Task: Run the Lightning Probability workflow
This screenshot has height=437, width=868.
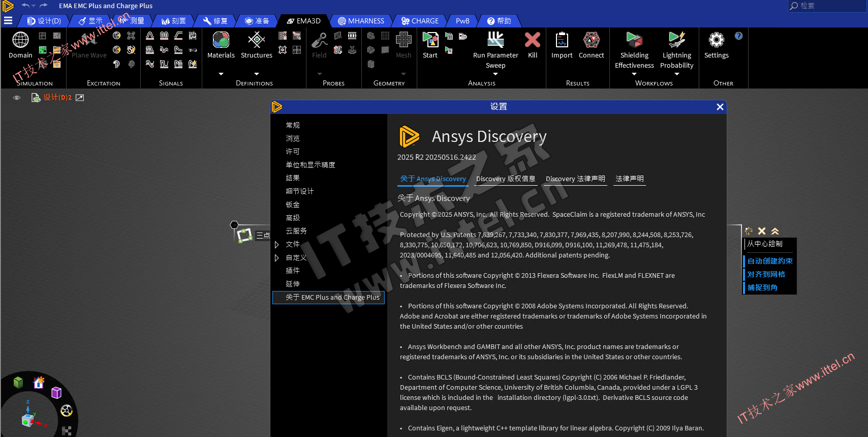Action: [676, 40]
